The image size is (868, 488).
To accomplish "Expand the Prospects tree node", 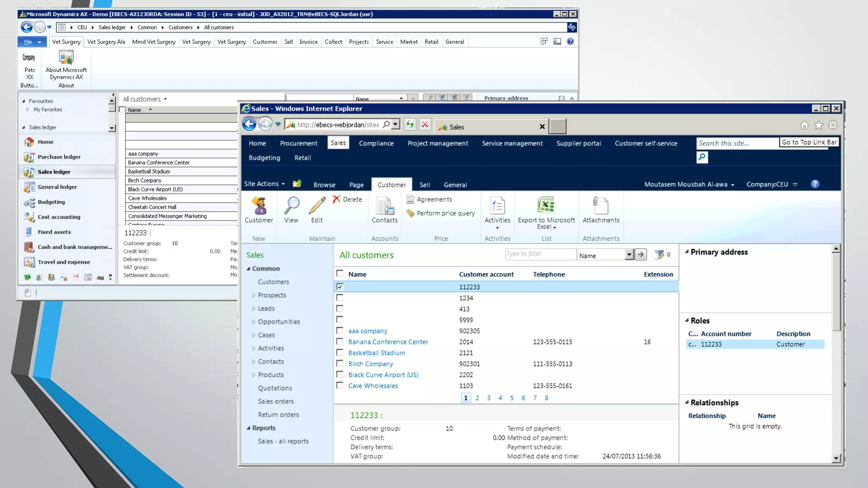I will [x=253, y=295].
